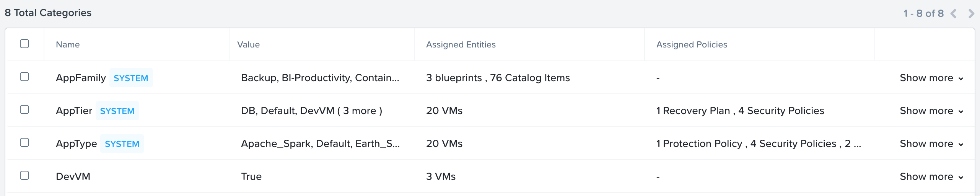Go to the previous page arrow
980x196 pixels.
[x=954, y=14]
